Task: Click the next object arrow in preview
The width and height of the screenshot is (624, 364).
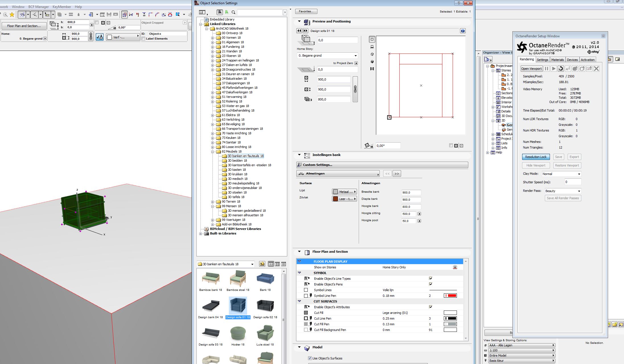Action: coord(305,31)
